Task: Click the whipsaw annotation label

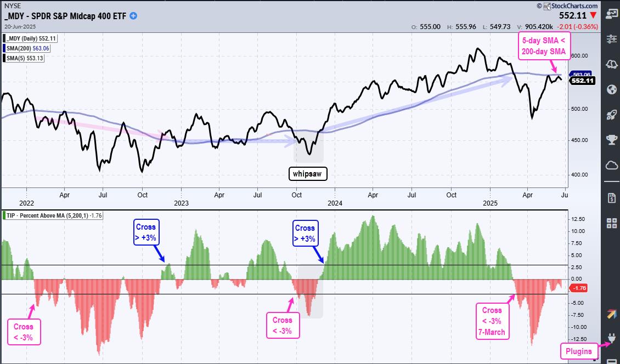Action: click(x=308, y=174)
